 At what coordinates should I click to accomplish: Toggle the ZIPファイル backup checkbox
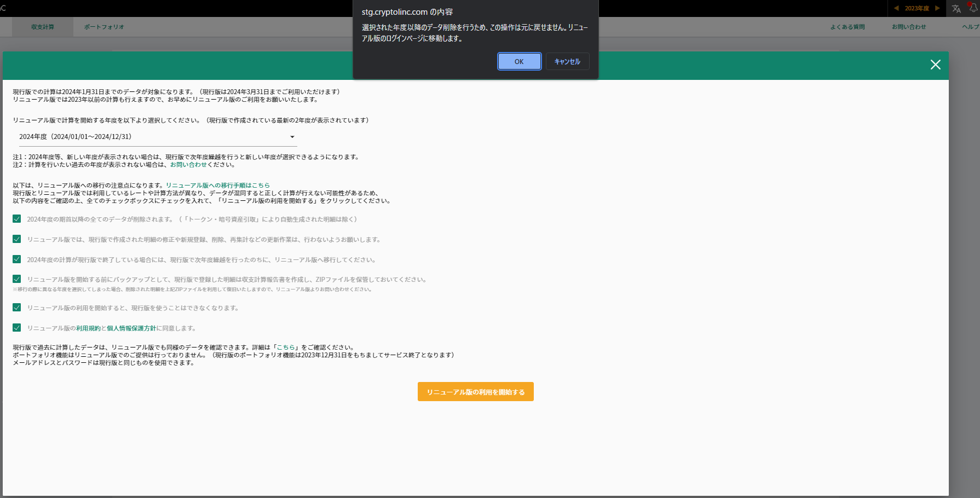[17, 279]
